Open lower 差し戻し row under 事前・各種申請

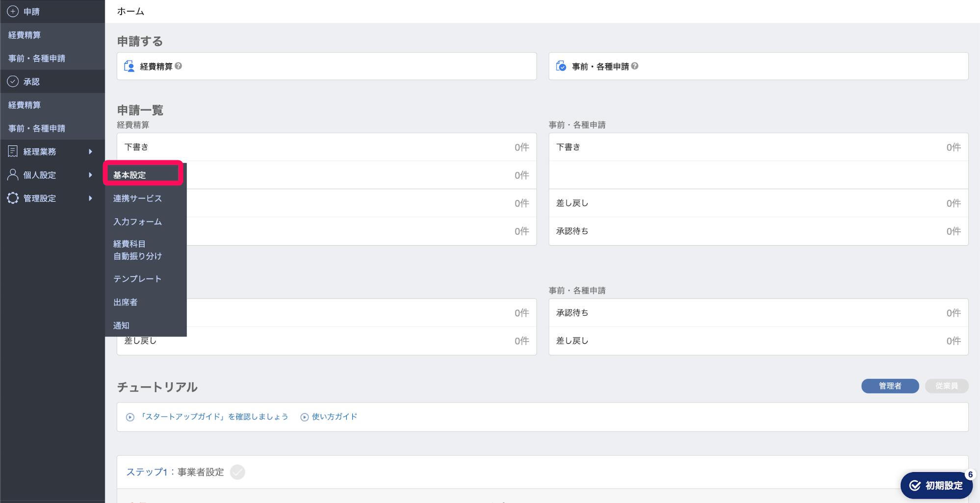click(x=758, y=341)
